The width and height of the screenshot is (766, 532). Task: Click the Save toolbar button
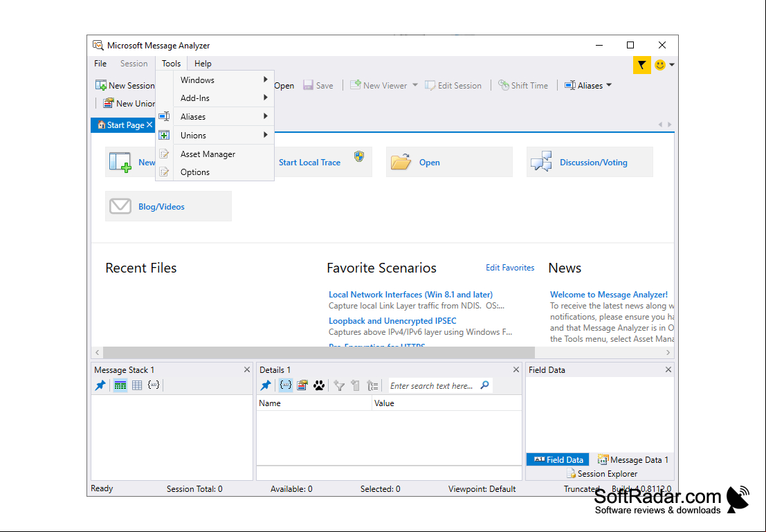tap(318, 86)
